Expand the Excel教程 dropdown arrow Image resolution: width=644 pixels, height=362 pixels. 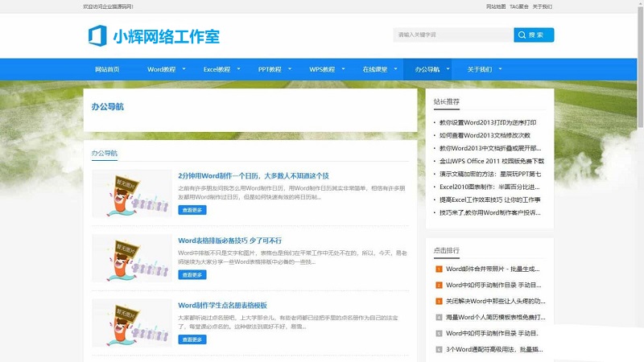tap(238, 69)
